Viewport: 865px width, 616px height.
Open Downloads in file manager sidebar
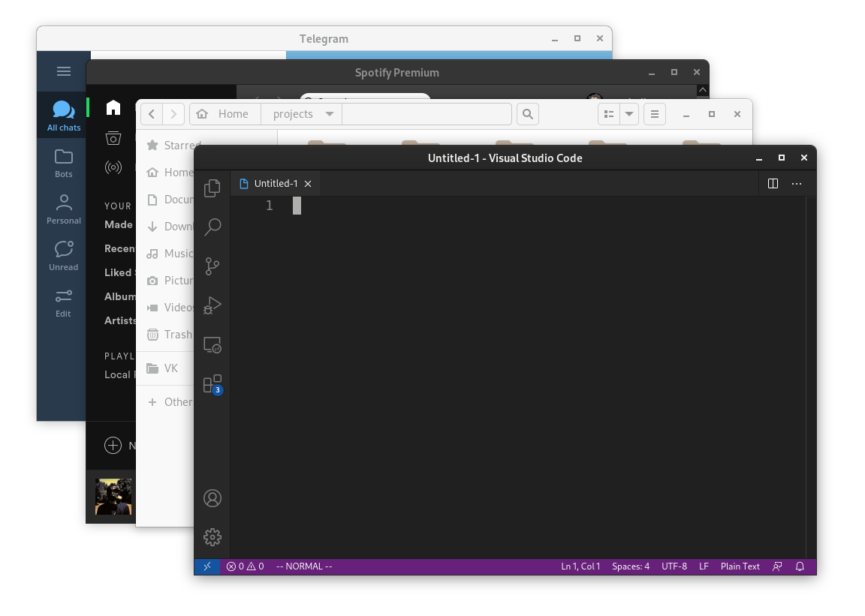168,226
